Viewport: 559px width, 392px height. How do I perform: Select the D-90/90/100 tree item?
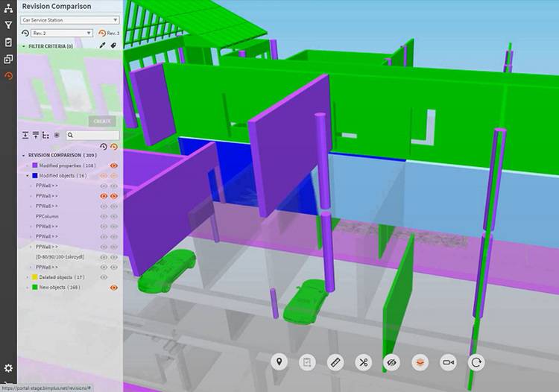[60, 256]
